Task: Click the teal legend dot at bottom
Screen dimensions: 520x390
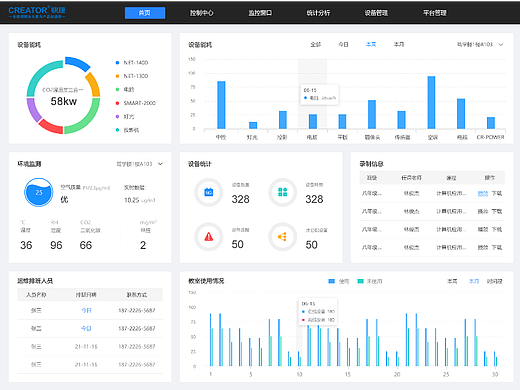Action: coord(117,130)
